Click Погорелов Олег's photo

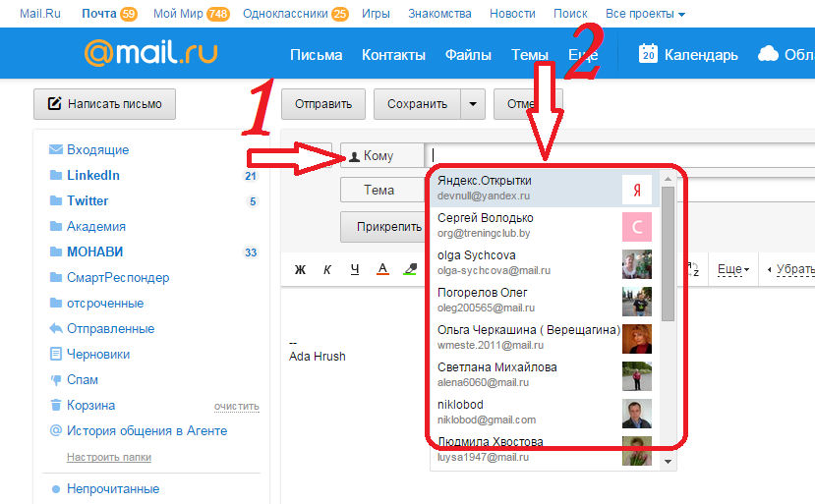(x=637, y=302)
